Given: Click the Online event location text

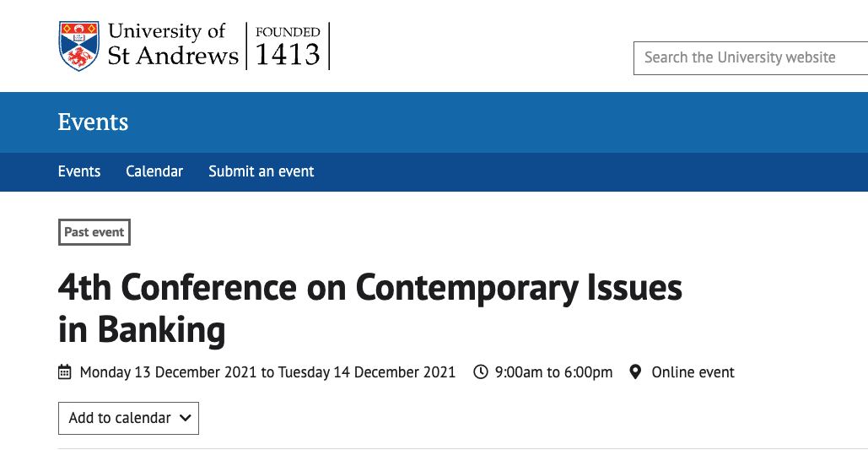Looking at the screenshot, I should tap(693, 372).
